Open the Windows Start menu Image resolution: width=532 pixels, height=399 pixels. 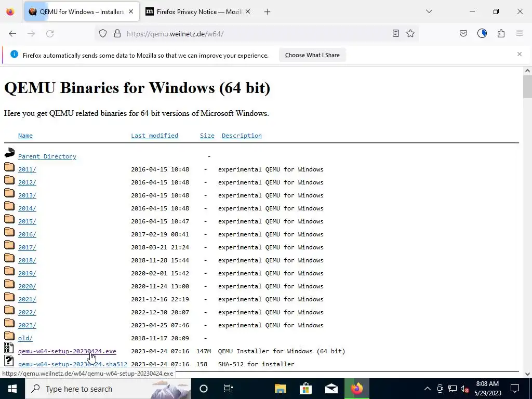[x=12, y=389]
